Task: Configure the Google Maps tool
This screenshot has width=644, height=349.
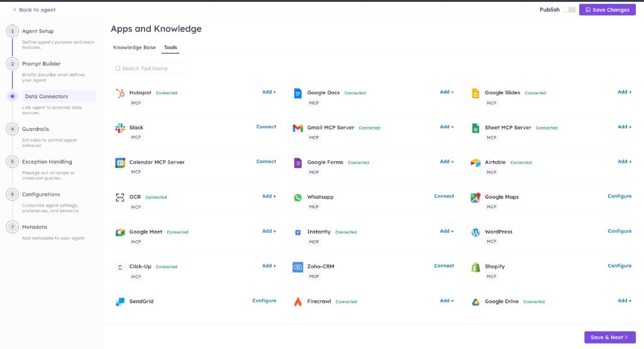Action: [x=619, y=196]
